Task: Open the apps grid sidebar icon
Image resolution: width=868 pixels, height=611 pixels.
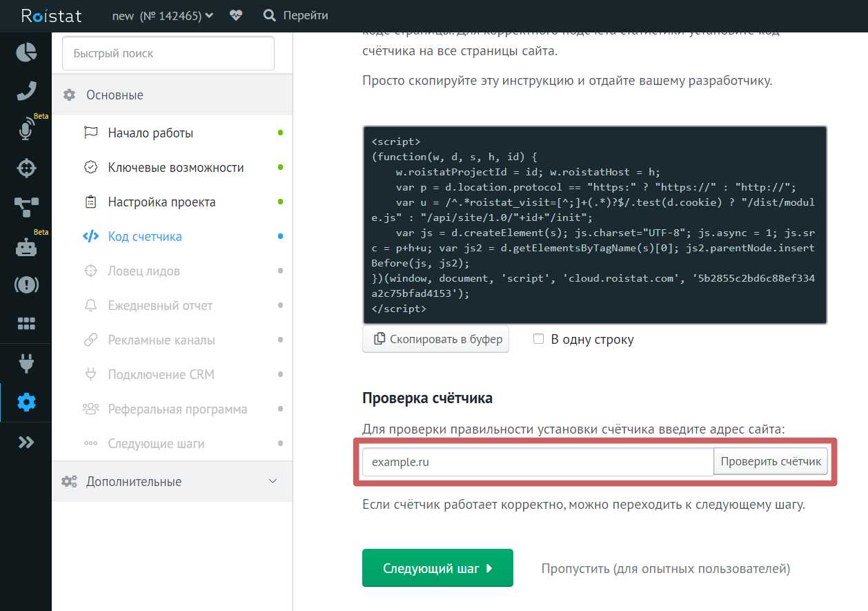Action: coord(26,324)
